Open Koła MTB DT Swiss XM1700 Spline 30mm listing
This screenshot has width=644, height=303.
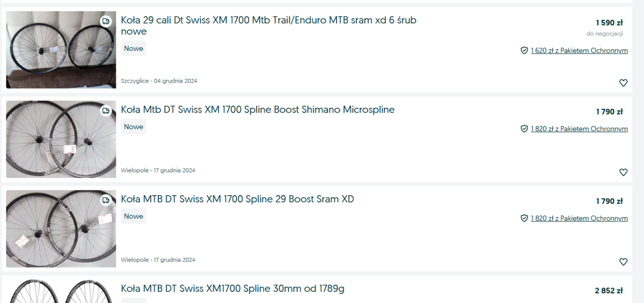tap(232, 289)
